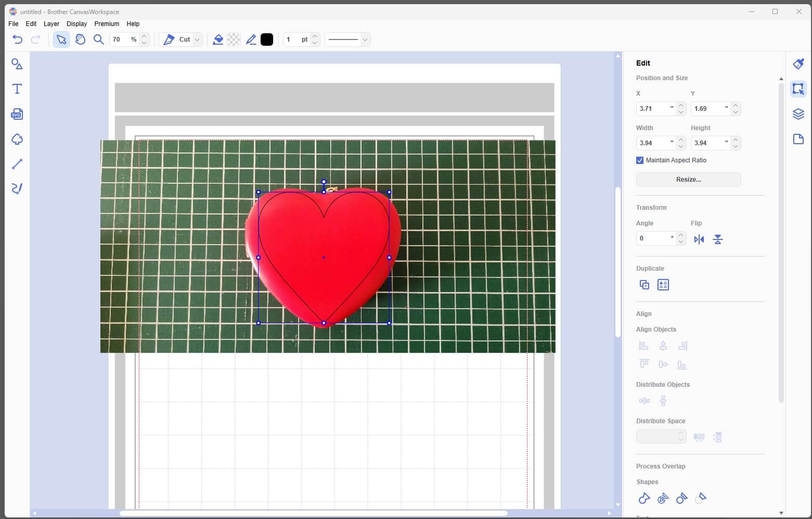The image size is (812, 519).
Task: Open the Properties paint panel icon
Action: click(798, 64)
